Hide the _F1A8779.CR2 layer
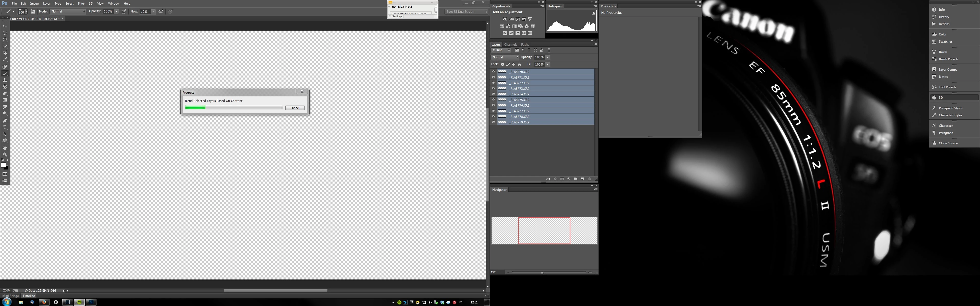Image resolution: width=980 pixels, height=306 pixels. (493, 122)
